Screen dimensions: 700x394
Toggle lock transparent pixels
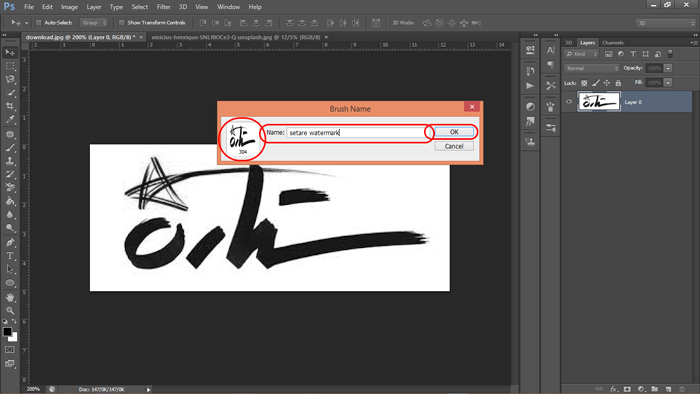tap(584, 83)
